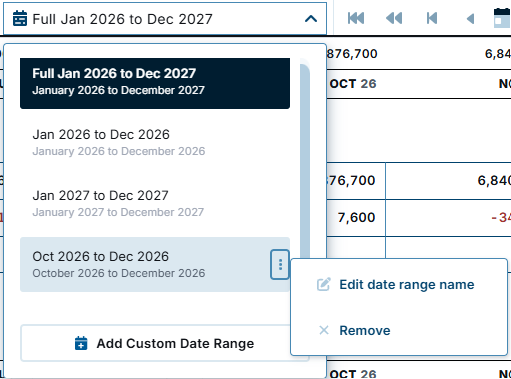Viewport: 511px width, 379px height.
Task: Click the pencil icon beside Edit date range name
Action: (x=324, y=284)
